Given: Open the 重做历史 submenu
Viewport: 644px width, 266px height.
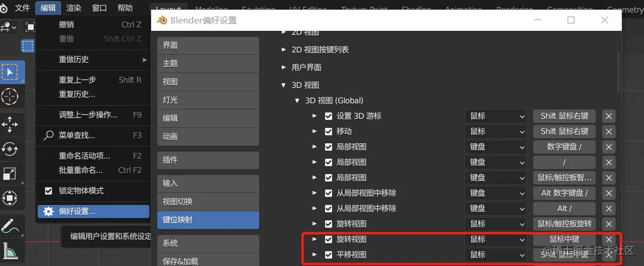Looking at the screenshot, I should 92,59.
